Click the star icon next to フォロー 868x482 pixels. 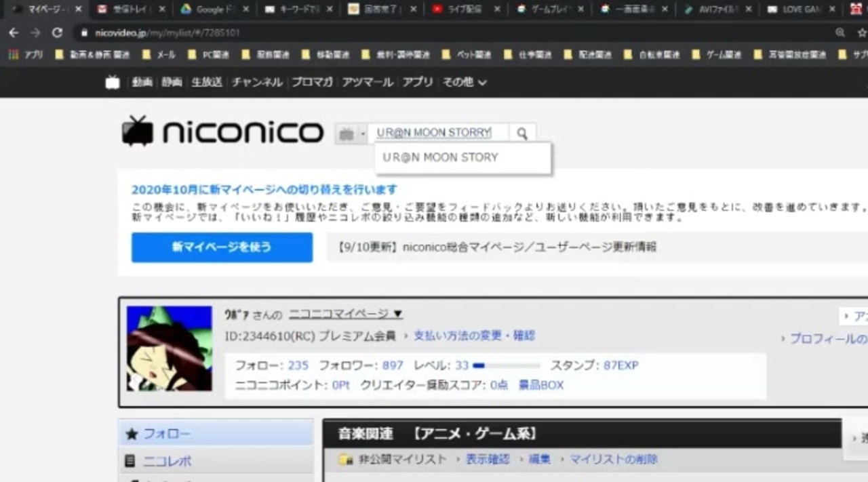tap(132, 434)
